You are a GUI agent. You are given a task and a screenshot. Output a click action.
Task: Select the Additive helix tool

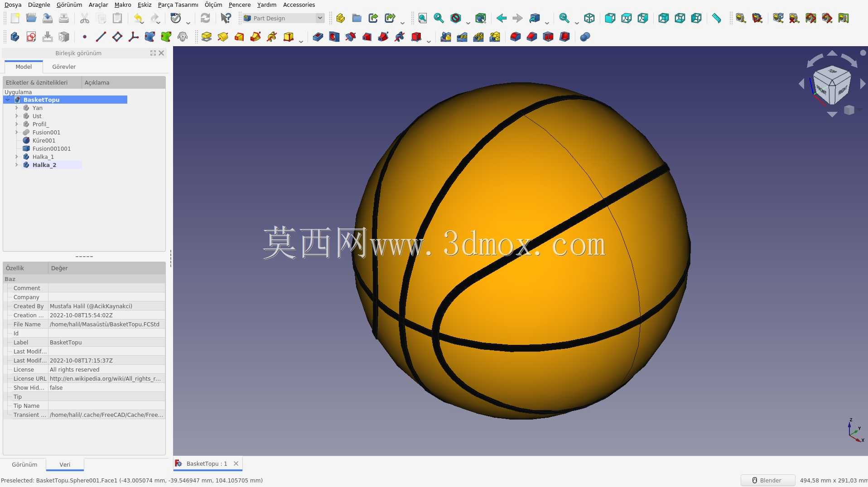272,37
